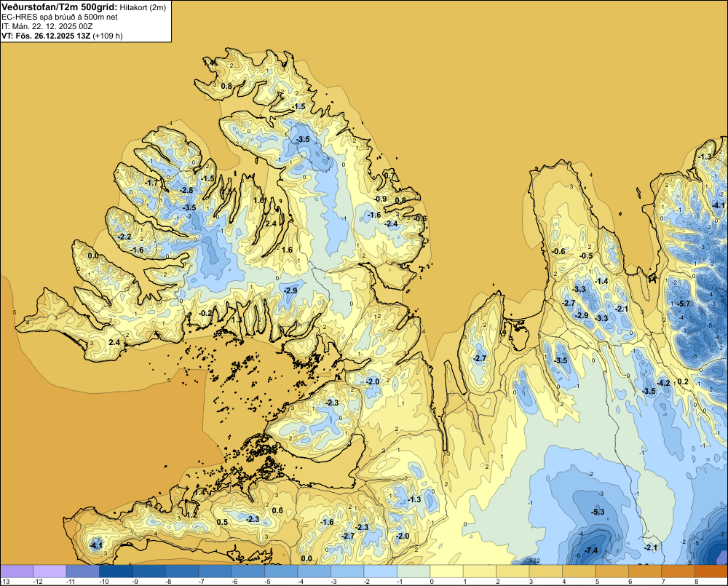Viewport: 728px width, 586px height.
Task: Click the text 'EC-HRES spá brúuð á 500m net'
Action: [x=60, y=17]
